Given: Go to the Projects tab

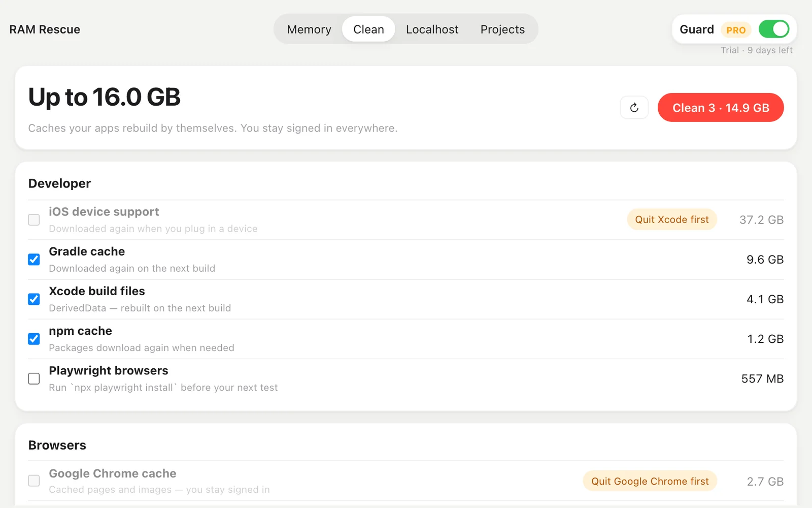Looking at the screenshot, I should 502,29.
